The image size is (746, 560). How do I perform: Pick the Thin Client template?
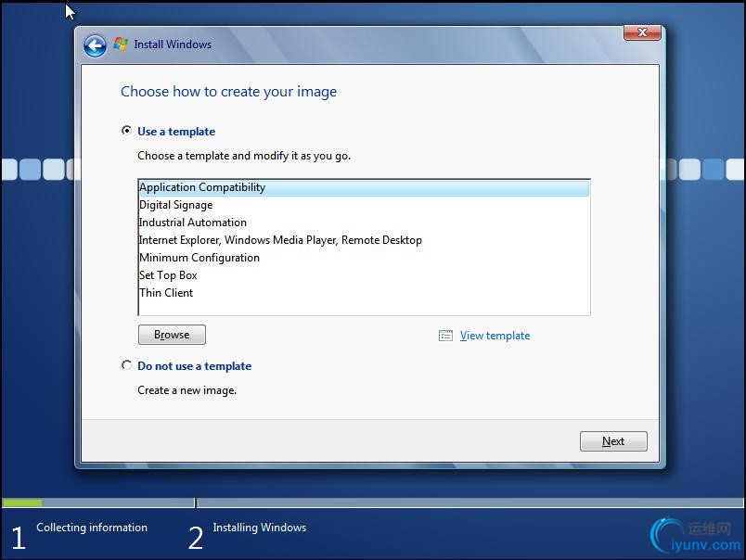[x=364, y=293]
